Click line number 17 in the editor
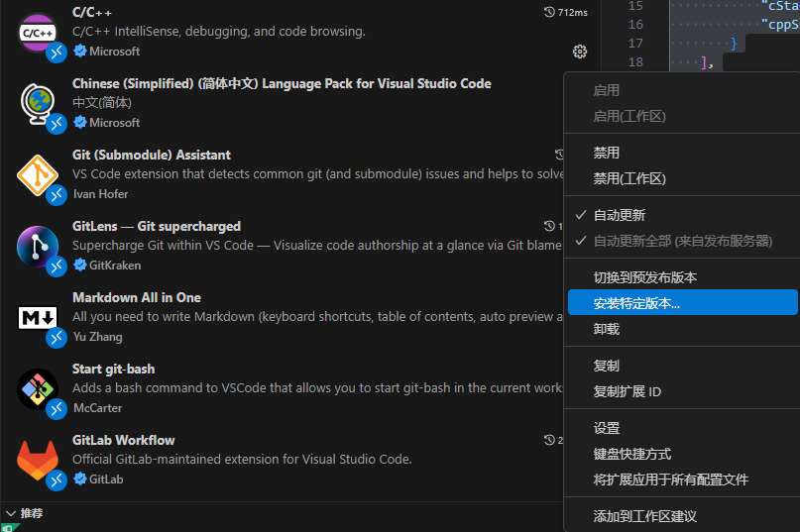Image resolution: width=800 pixels, height=532 pixels. coord(635,44)
